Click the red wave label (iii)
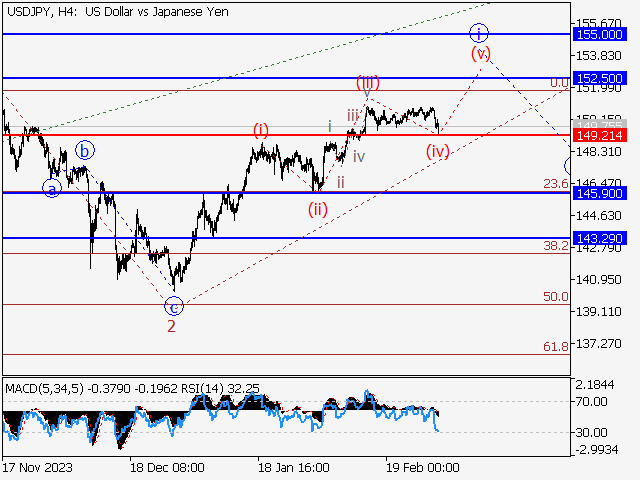Screen dimensions: 640x480 tap(368, 82)
